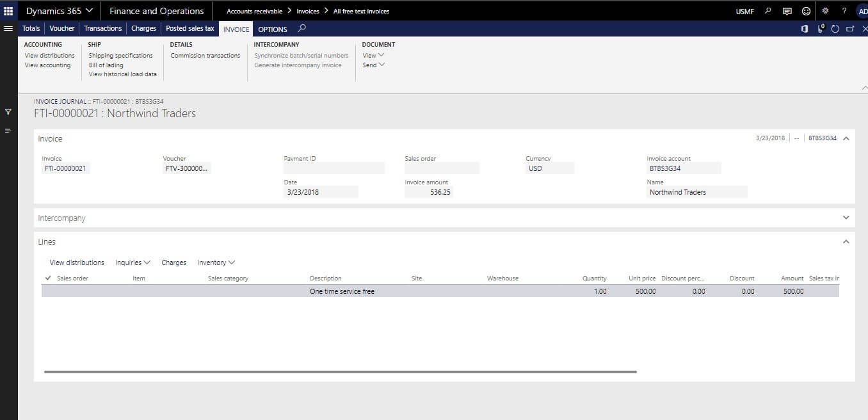Select the One time service free line
Viewport: 868px width, 420px height.
(x=440, y=291)
